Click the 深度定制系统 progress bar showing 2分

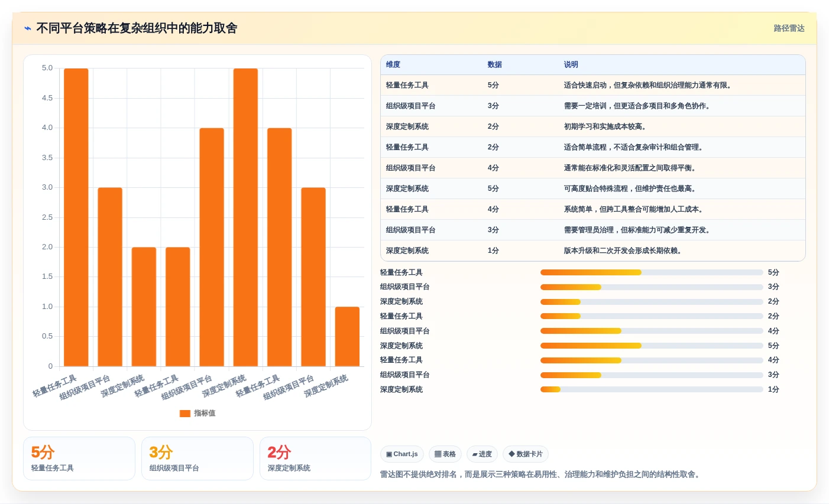click(x=652, y=302)
